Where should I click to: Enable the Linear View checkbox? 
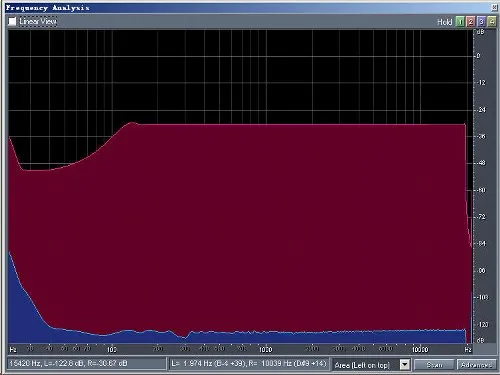coord(12,22)
